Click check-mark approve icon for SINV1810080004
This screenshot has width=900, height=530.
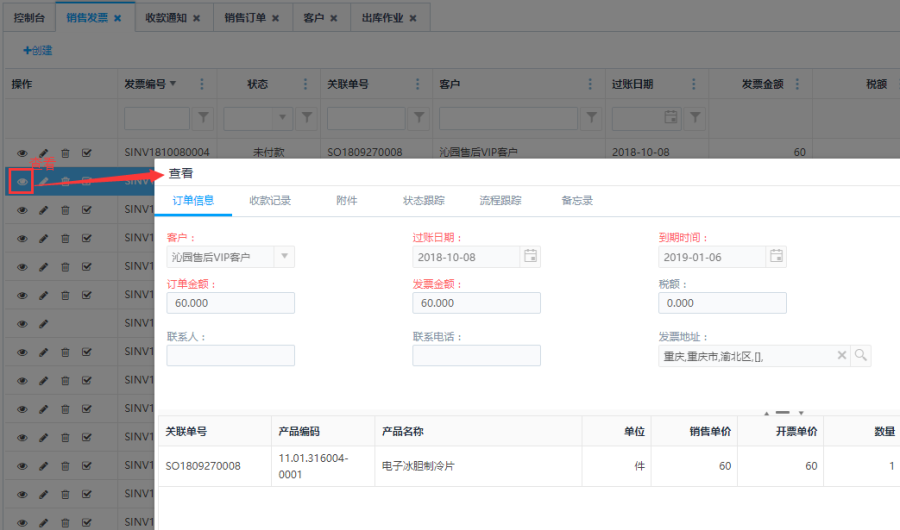87,153
